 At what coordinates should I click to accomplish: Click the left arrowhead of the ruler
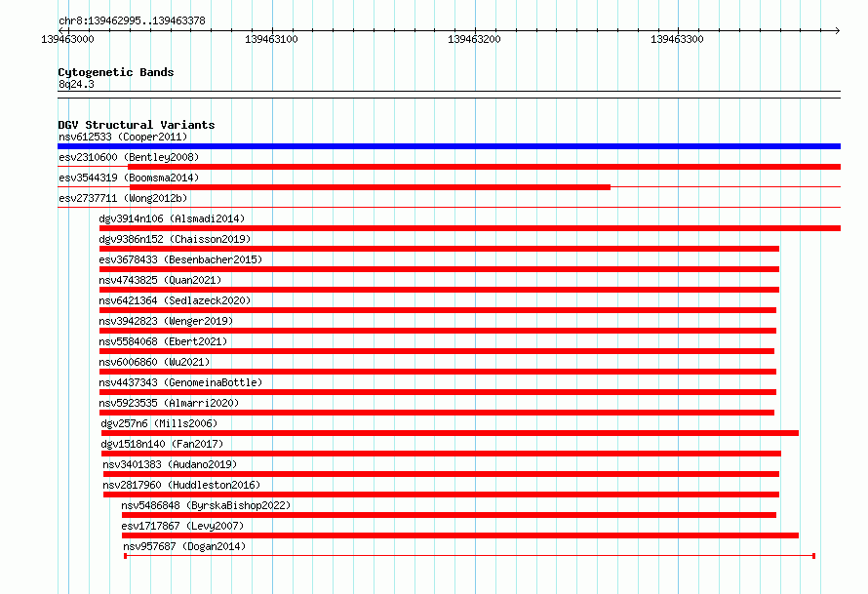[60, 30]
